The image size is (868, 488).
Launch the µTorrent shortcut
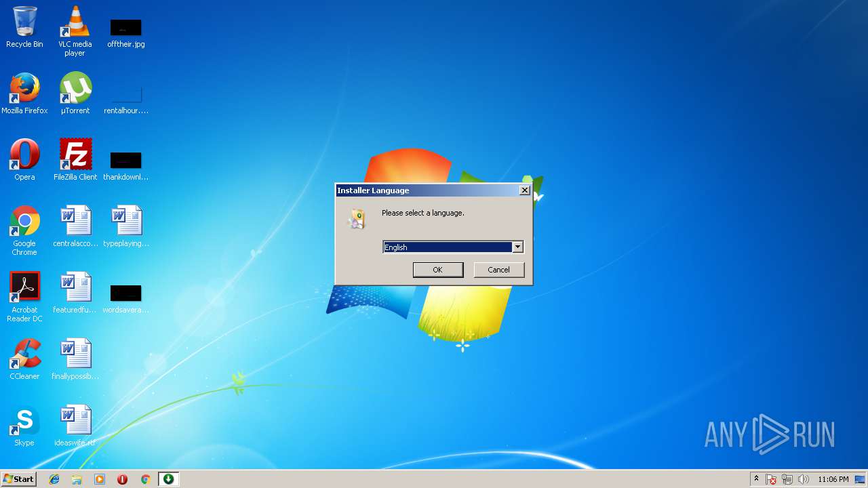[75, 94]
